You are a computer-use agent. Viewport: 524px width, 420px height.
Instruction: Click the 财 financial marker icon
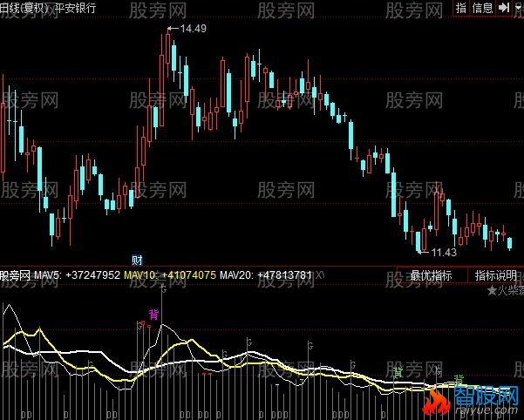point(137,260)
